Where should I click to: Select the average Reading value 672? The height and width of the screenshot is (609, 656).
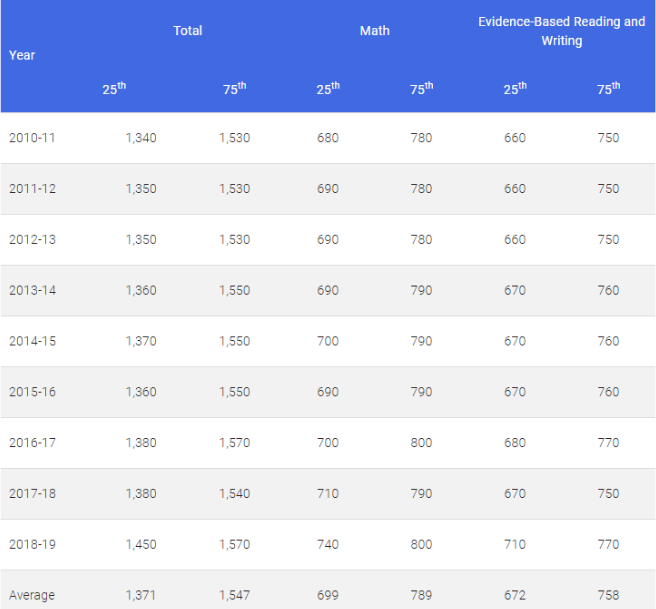515,596
